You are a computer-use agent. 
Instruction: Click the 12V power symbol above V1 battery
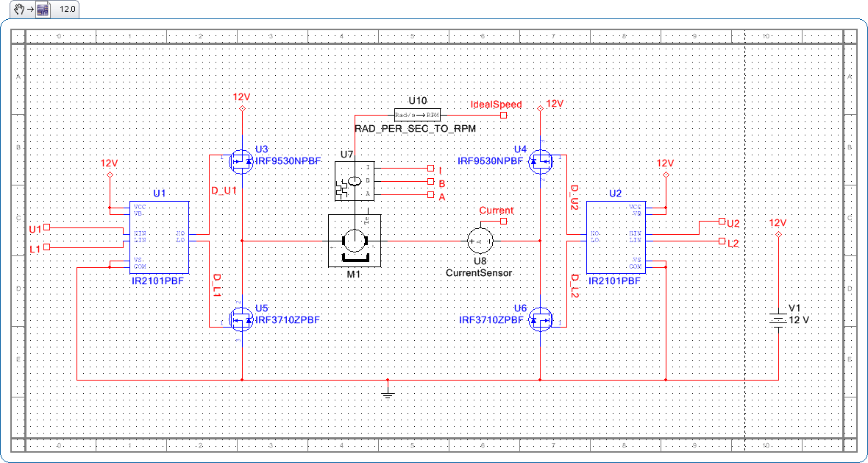[x=778, y=235]
